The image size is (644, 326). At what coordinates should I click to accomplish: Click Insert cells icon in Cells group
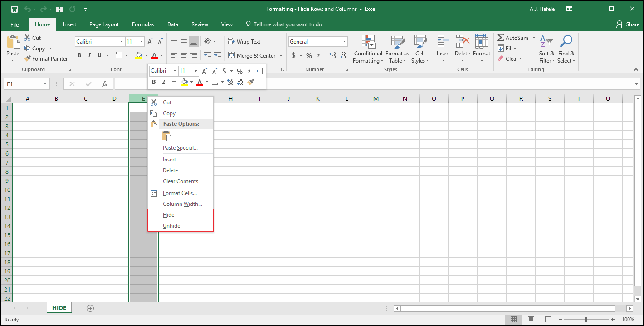coord(443,41)
